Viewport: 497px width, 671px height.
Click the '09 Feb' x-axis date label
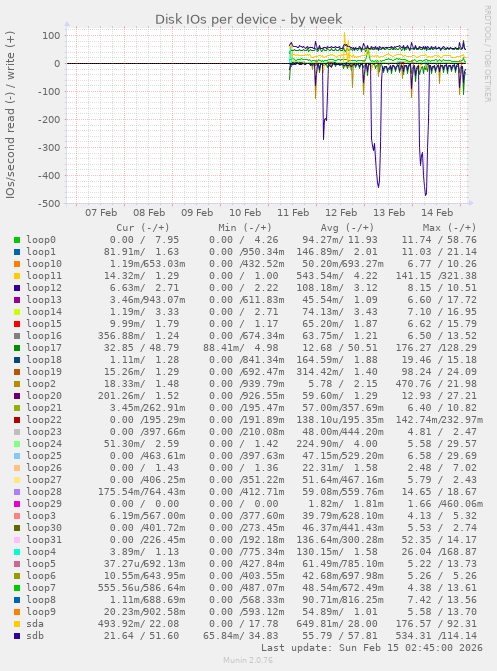[x=197, y=213]
